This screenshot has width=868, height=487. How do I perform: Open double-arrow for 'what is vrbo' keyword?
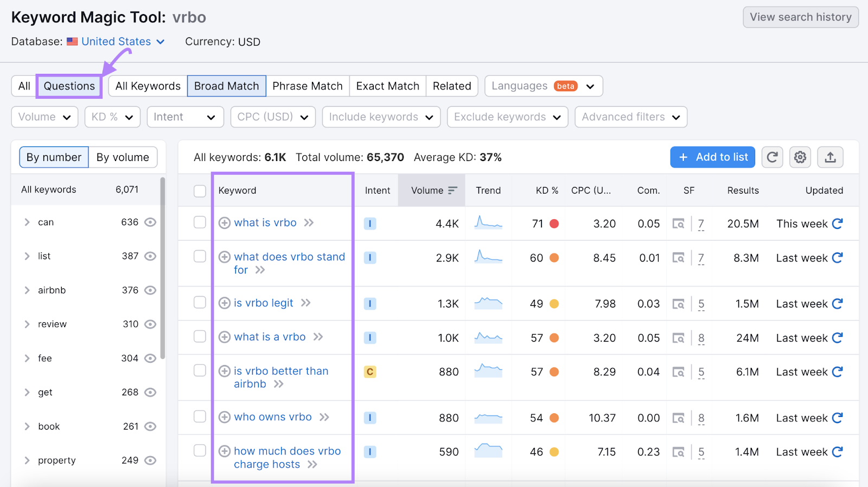(x=309, y=223)
